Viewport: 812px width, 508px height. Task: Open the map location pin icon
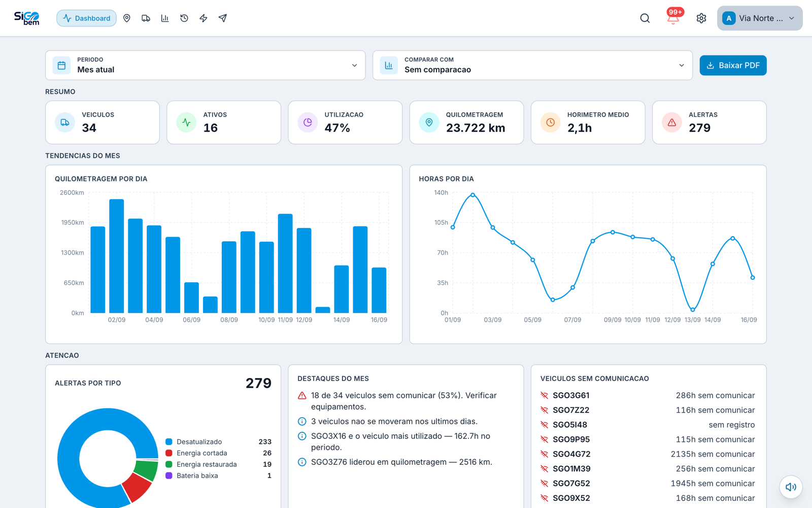[x=127, y=18]
